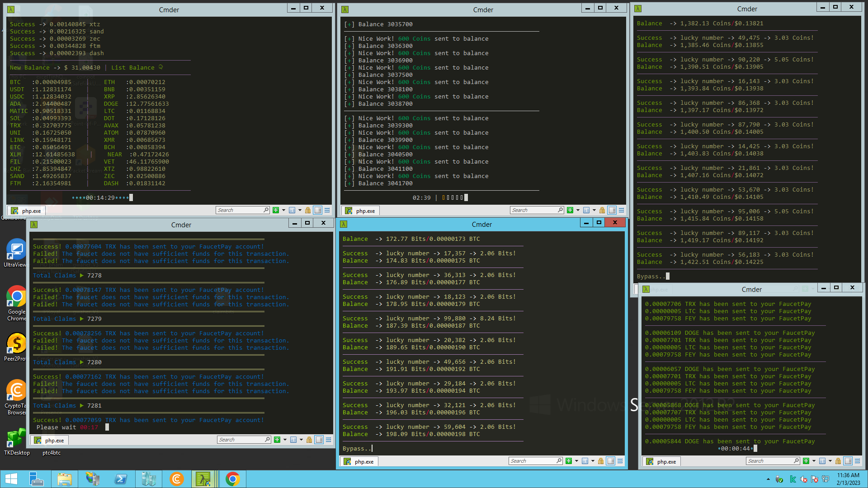Click Search box in top-middle Cmder window

pos(537,210)
